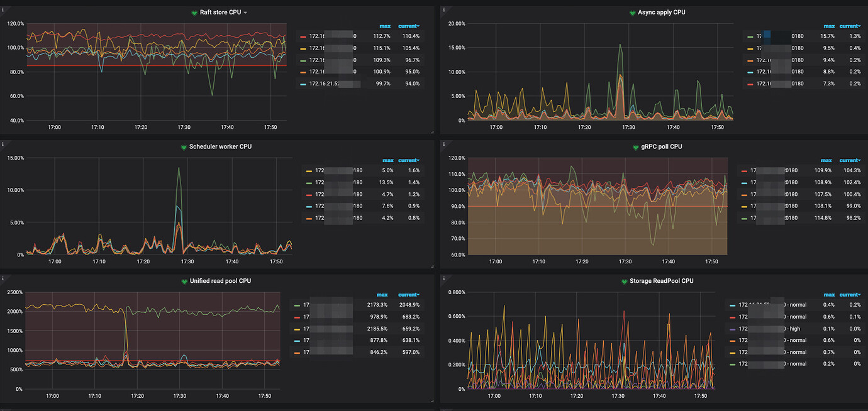Viewport: 868px width, 411px height.
Task: Sort by max in the Storage ReadPool CPU legend
Action: 828,294
